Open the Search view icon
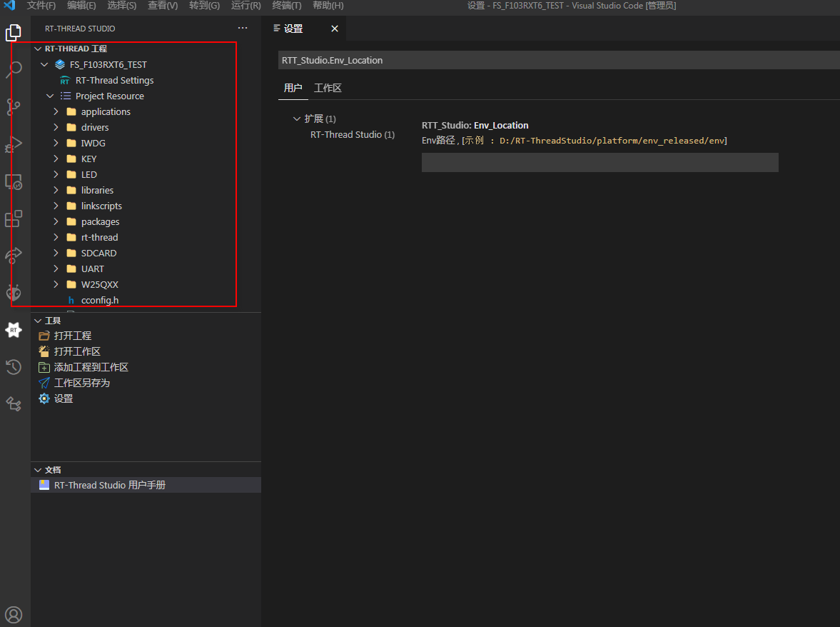 pyautogui.click(x=14, y=69)
